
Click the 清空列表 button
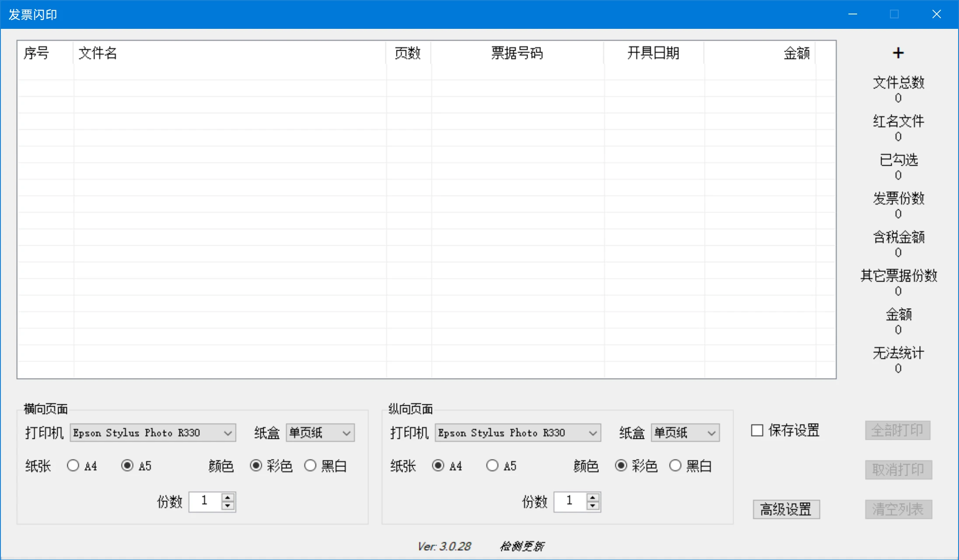[899, 509]
